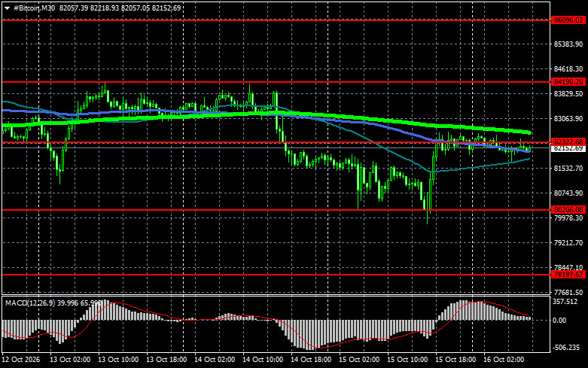588x368 pixels.
Task: Open the chart menu triangle beside #Bitcoin
Action: [x=7, y=8]
